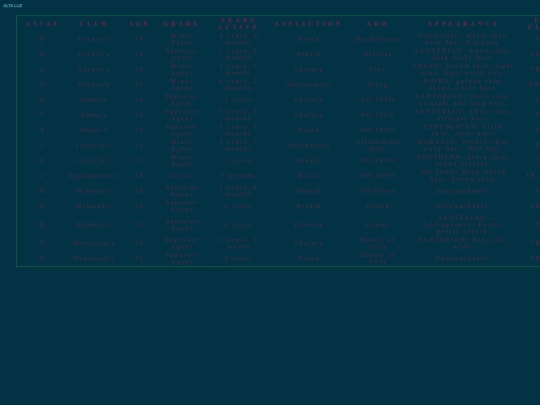Click the VULCANIC appearance description cell
Viewport: 540px width, 405px height.
[463, 39]
